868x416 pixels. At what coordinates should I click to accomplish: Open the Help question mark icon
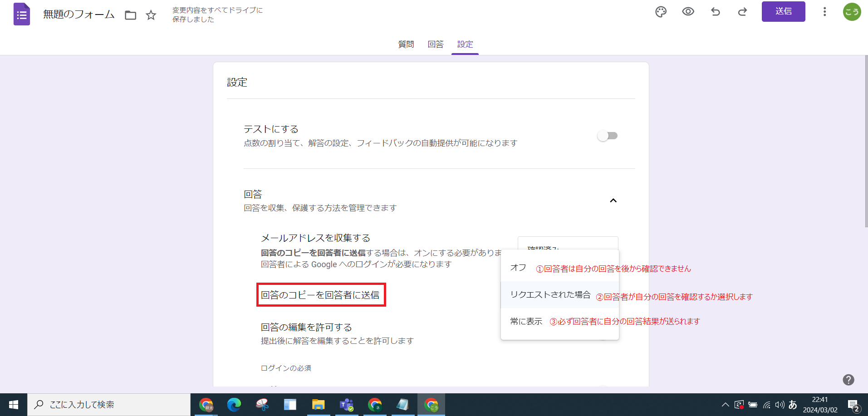pos(848,379)
